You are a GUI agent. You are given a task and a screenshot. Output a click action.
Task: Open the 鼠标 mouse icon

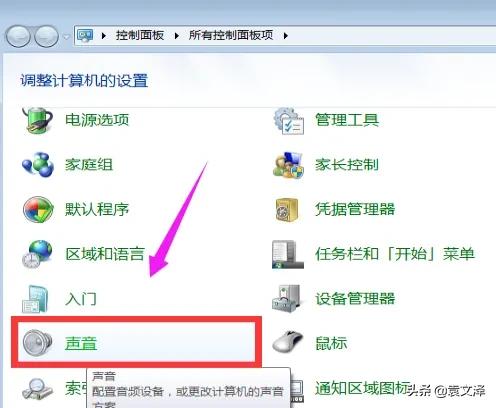(x=288, y=342)
